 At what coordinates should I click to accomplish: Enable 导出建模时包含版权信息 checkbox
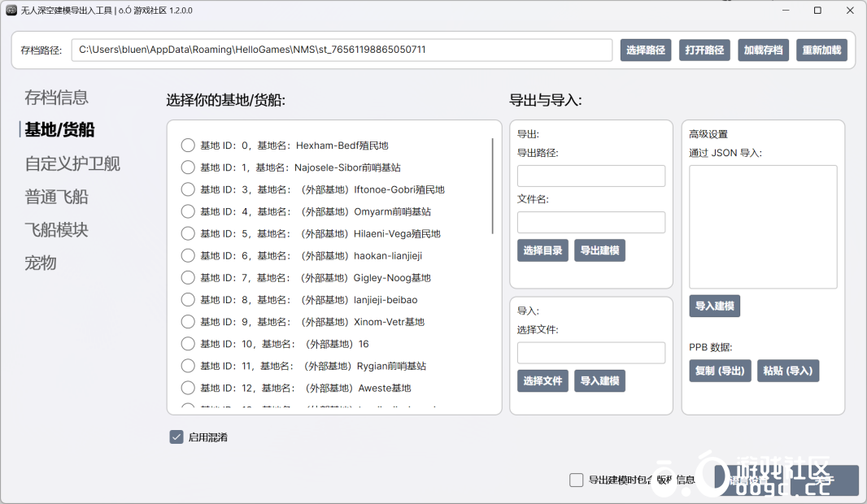(577, 480)
